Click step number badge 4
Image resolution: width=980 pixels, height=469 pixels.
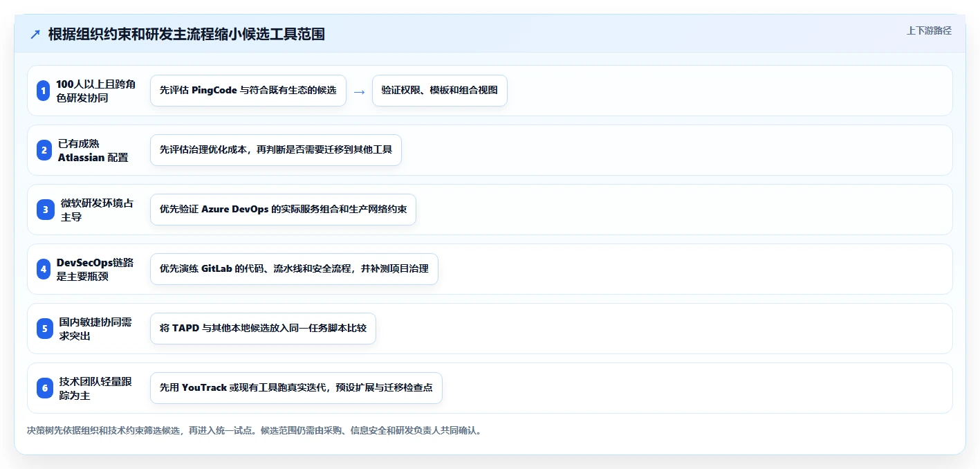coord(44,269)
